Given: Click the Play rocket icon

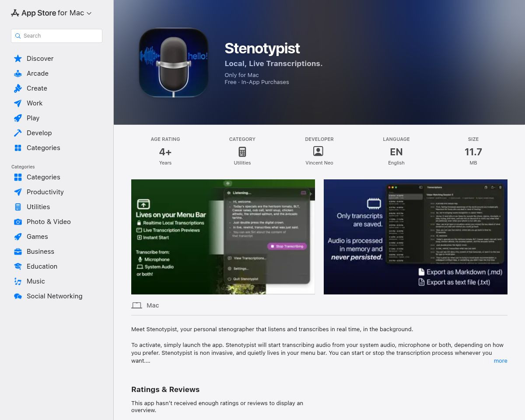Looking at the screenshot, I should pos(18,118).
